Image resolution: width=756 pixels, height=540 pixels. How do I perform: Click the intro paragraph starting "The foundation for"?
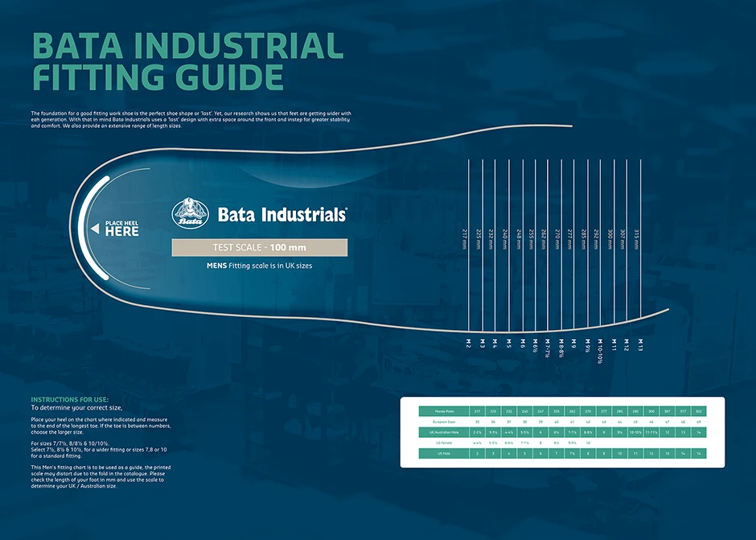191,119
